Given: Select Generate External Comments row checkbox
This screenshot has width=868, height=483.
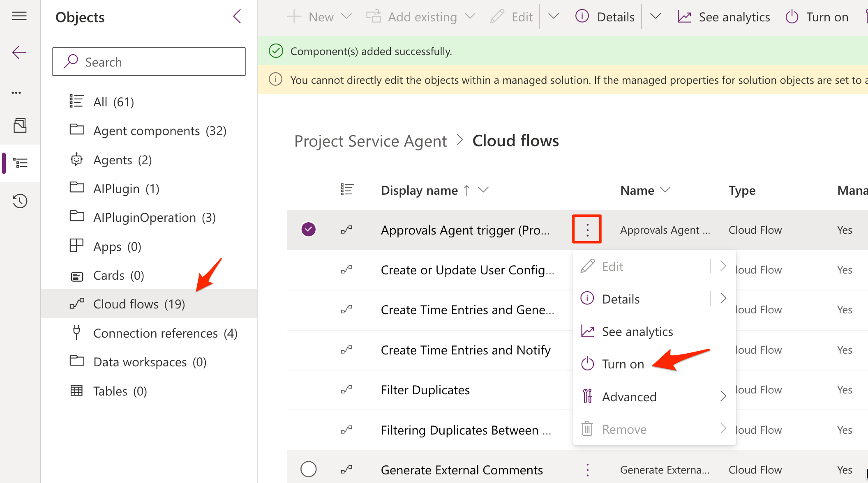Looking at the screenshot, I should click(x=308, y=469).
